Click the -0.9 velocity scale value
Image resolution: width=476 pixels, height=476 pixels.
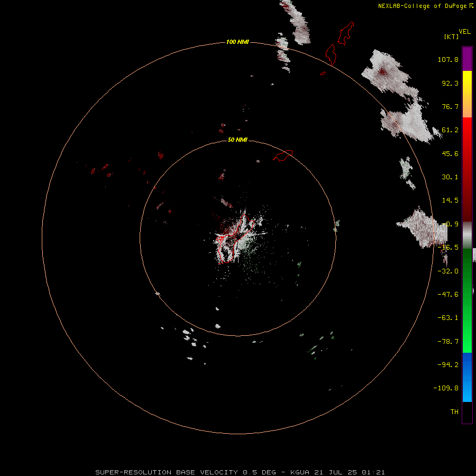[450, 224]
